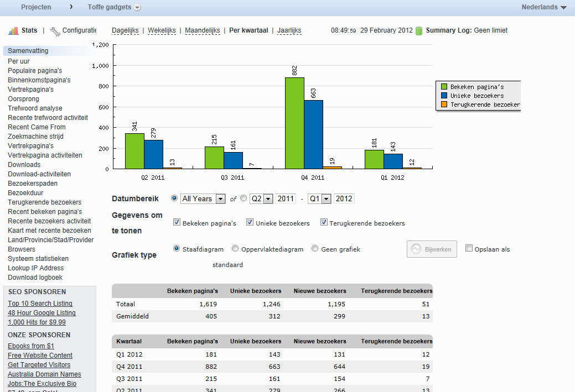Open the Configuratie link

tap(79, 30)
